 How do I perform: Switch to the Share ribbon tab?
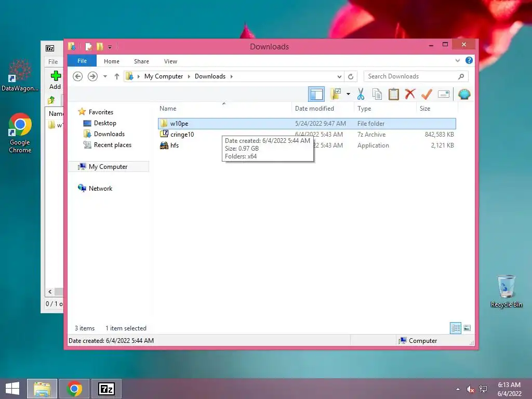click(x=141, y=61)
